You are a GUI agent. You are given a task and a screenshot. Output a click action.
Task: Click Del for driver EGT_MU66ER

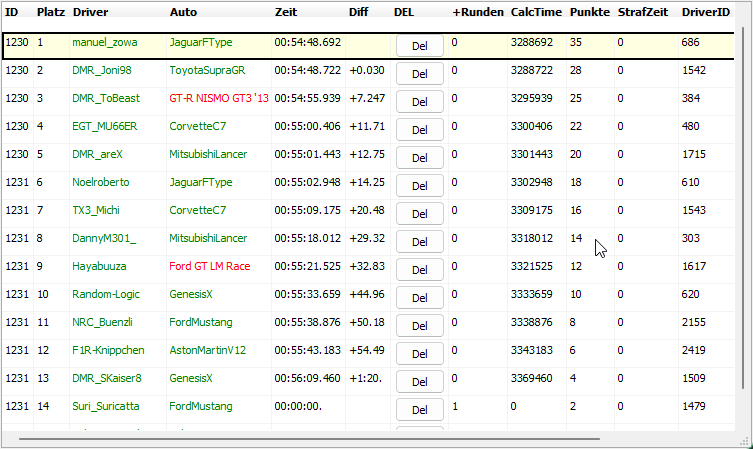click(x=420, y=129)
